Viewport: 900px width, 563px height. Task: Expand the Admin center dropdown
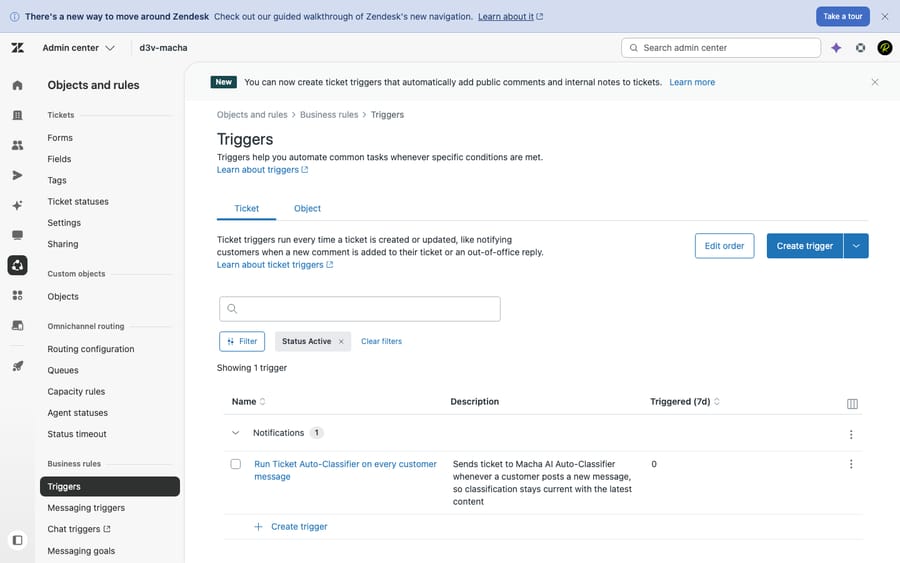point(79,48)
